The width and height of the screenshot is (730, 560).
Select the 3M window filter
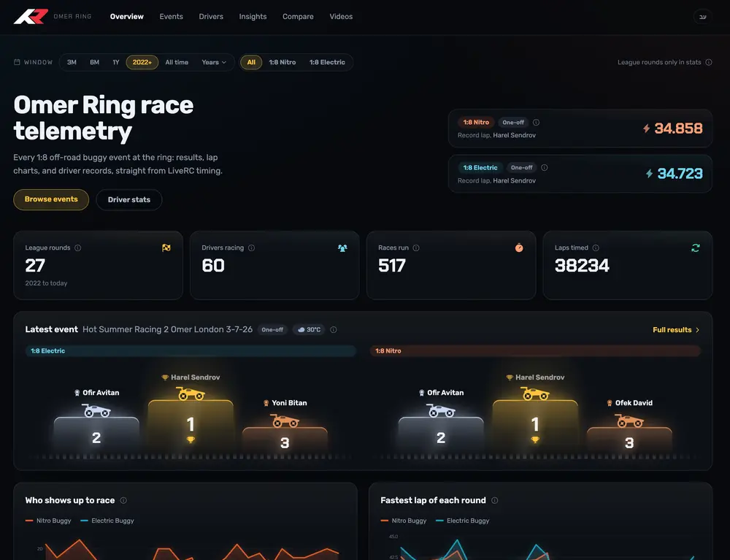tap(72, 62)
